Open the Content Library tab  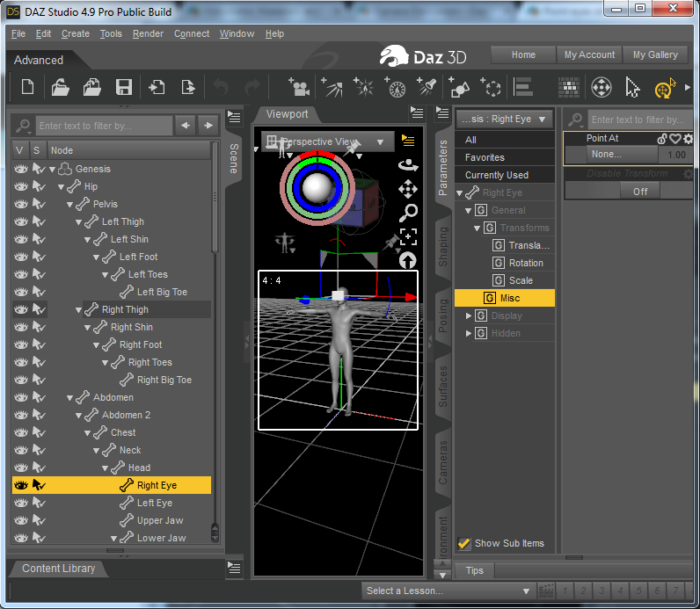59,569
